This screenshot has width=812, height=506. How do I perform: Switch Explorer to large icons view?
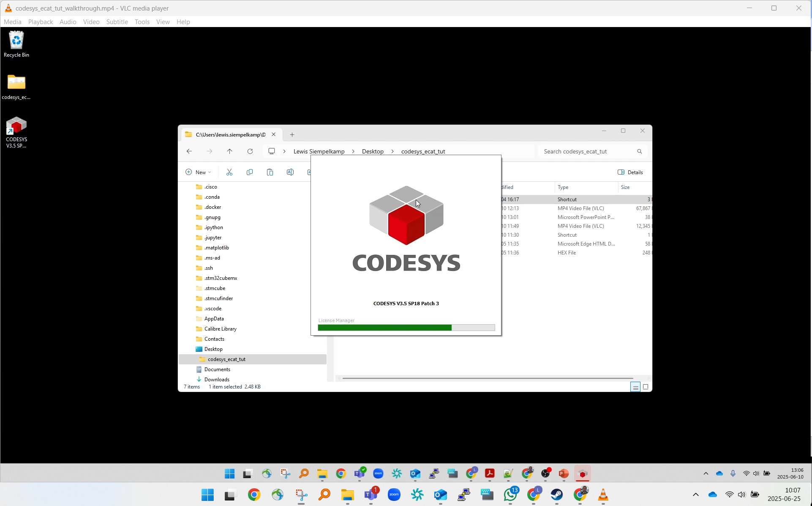(646, 387)
